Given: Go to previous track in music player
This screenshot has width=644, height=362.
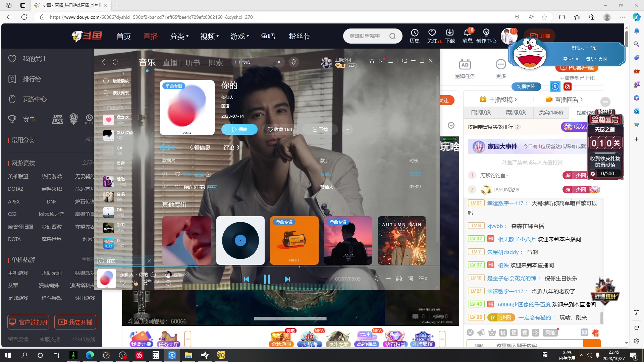Looking at the screenshot, I should click(x=247, y=279).
